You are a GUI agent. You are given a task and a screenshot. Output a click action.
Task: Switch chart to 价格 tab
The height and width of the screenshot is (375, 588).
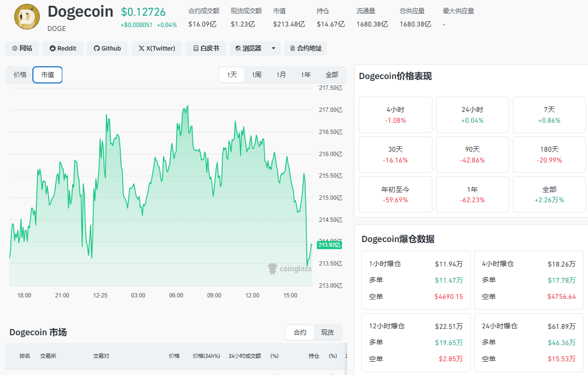20,75
